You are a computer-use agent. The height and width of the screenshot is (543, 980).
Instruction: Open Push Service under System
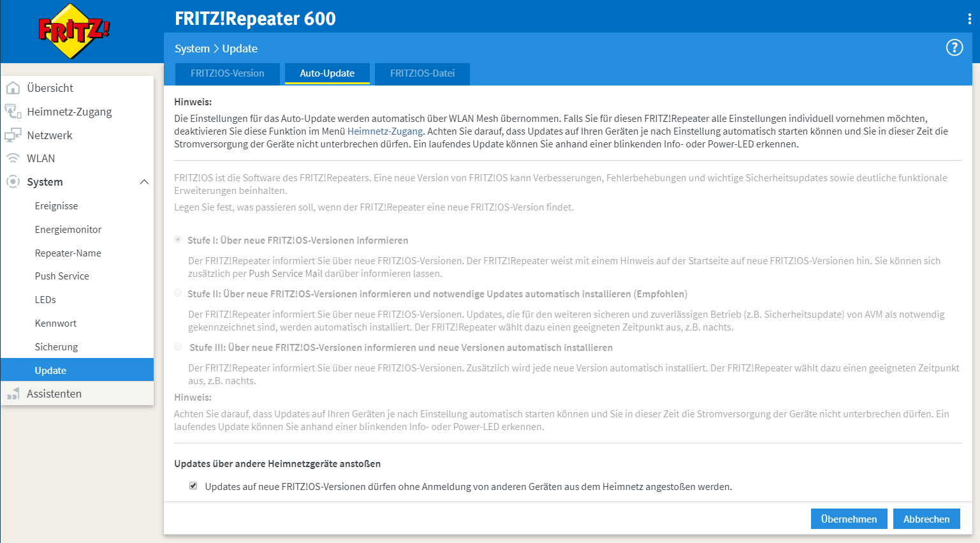point(62,276)
